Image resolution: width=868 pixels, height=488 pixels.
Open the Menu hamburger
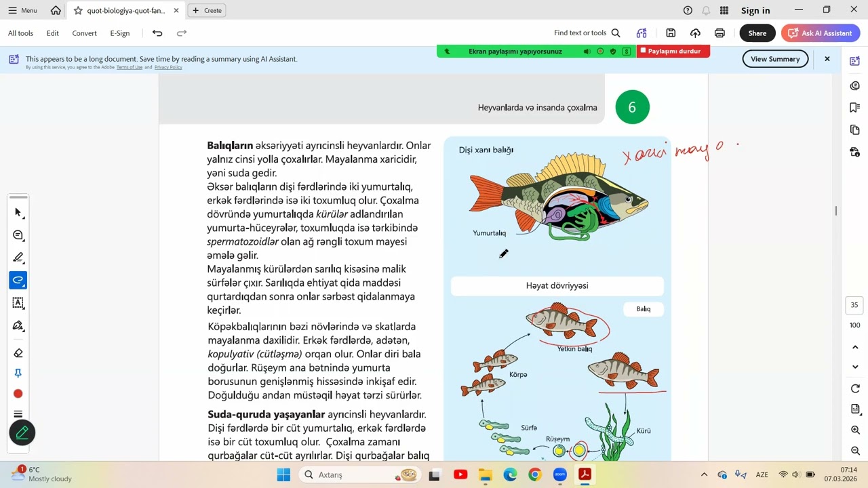[x=22, y=10]
